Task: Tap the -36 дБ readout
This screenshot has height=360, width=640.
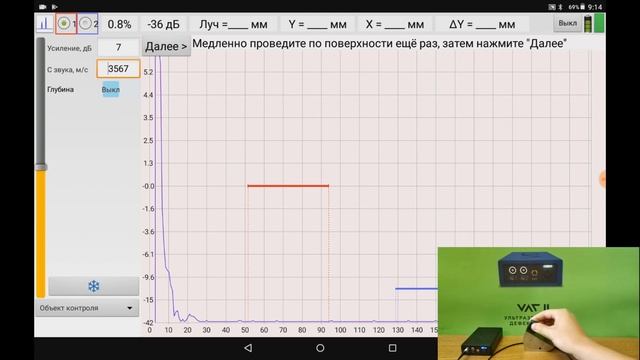Action: click(x=163, y=24)
